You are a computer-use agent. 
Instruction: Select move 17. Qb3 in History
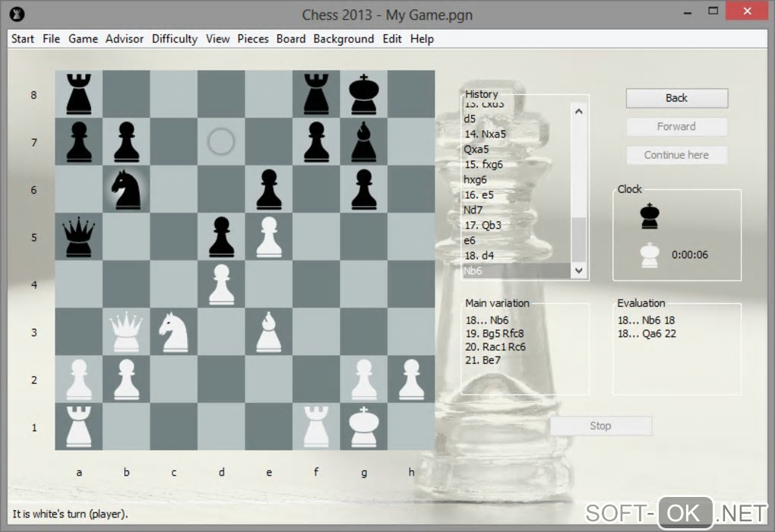(x=517, y=226)
